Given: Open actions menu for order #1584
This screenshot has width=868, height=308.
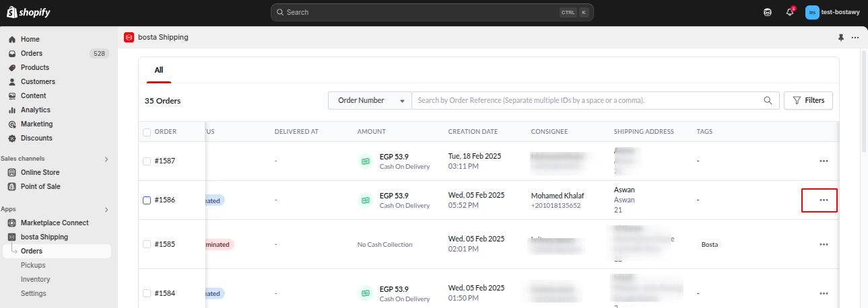Looking at the screenshot, I should point(824,293).
